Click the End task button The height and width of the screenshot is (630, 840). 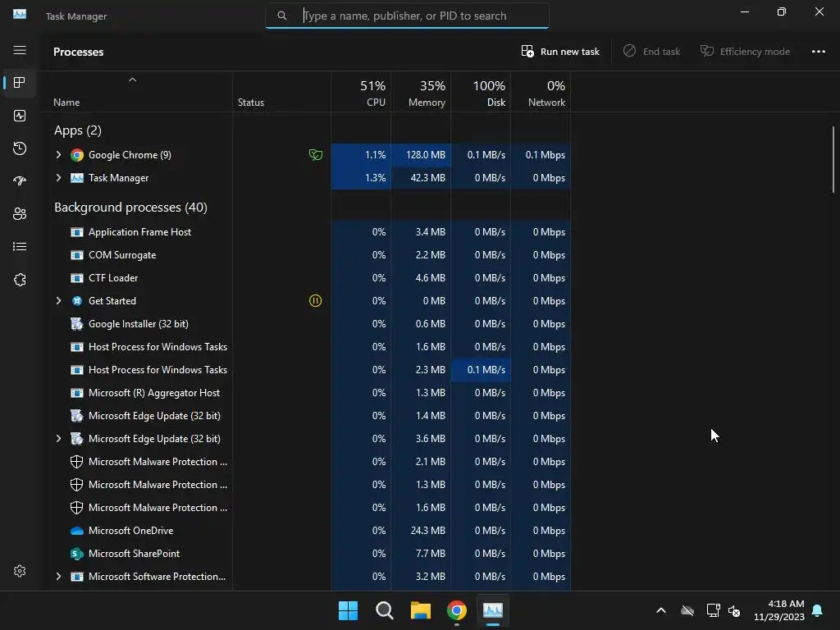(651, 52)
